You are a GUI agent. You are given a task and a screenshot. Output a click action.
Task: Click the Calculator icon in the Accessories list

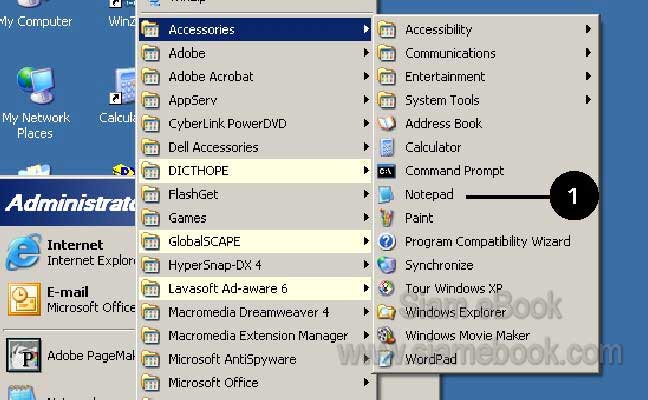coord(386,148)
